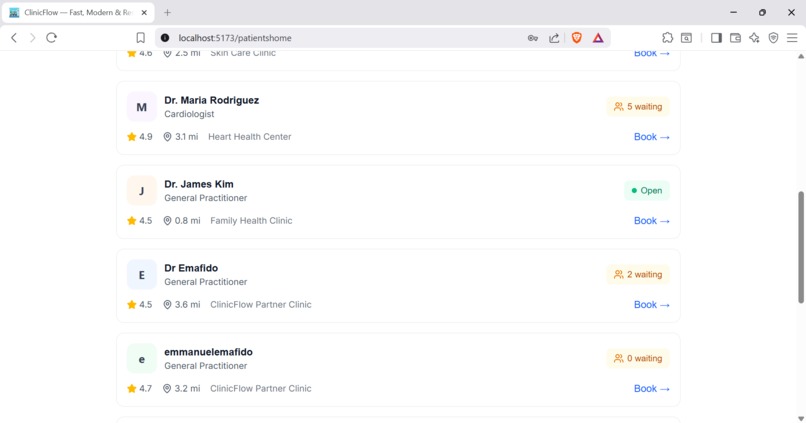Select the name emmanuelemafido

[x=208, y=352]
